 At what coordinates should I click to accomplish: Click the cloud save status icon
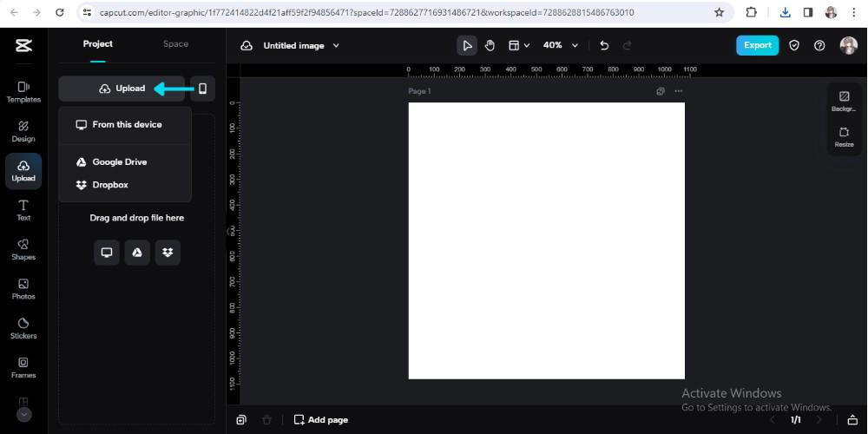pos(247,46)
